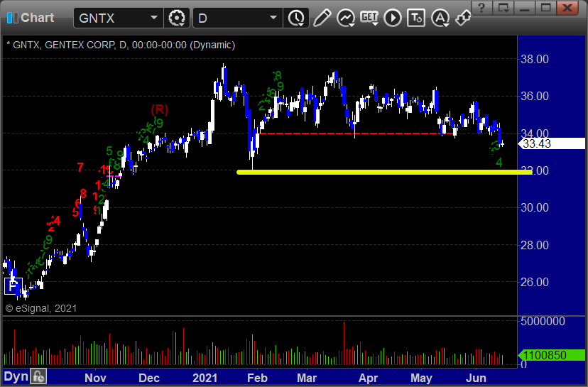Expand the D interval dropdown
This screenshot has width=588, height=387.
tap(273, 18)
